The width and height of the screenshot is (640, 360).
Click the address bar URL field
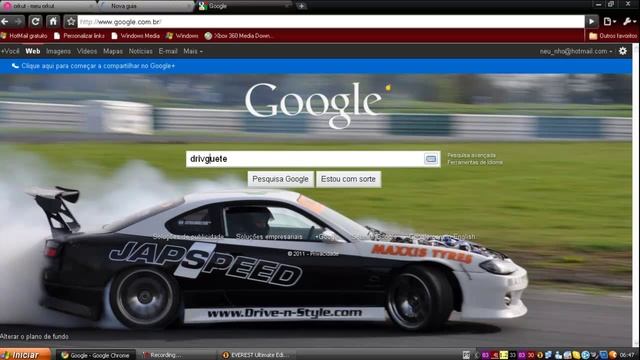click(x=331, y=22)
